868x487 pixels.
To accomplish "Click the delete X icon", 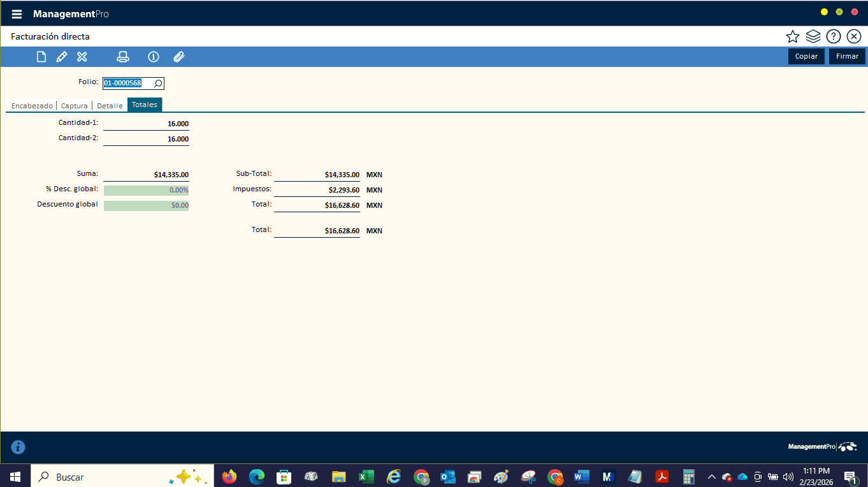I will pyautogui.click(x=82, y=57).
